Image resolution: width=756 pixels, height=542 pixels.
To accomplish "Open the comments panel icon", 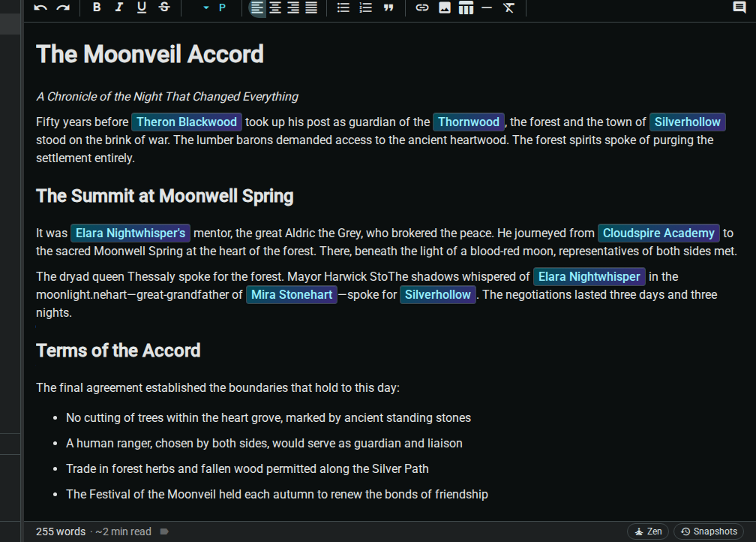I will click(739, 7).
